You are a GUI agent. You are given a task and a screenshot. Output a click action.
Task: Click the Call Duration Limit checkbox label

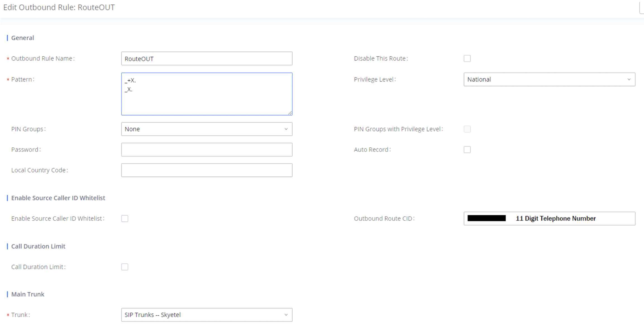click(38, 267)
